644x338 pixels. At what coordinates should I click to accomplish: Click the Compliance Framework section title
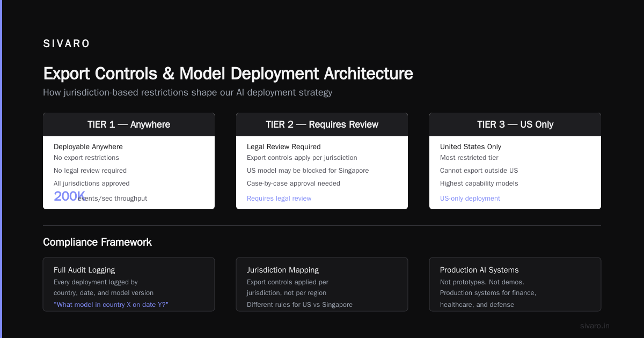(97, 242)
